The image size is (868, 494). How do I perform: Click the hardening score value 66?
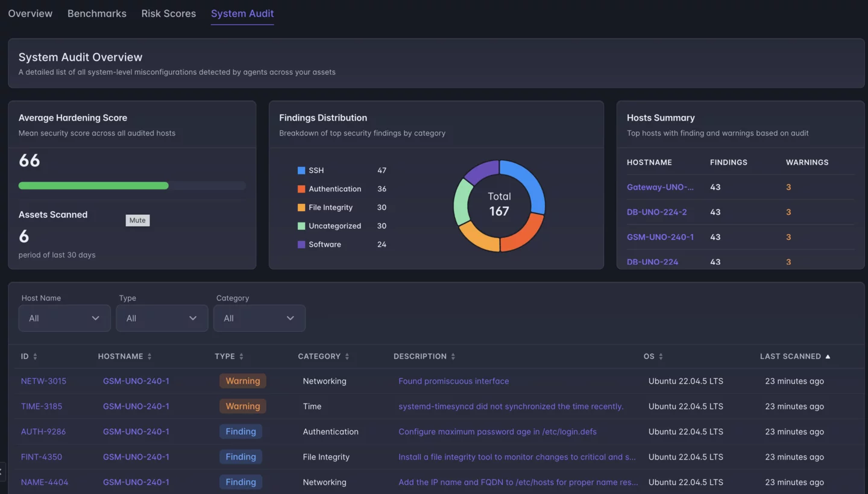point(29,160)
